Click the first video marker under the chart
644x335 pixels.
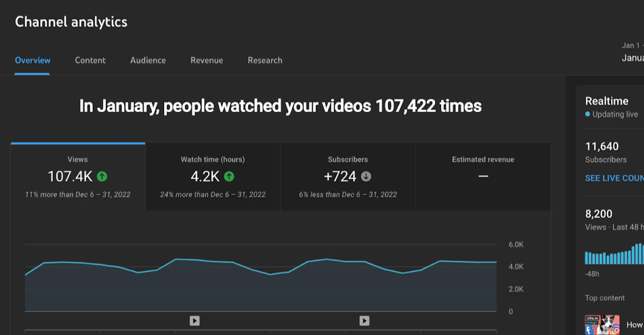(x=195, y=320)
